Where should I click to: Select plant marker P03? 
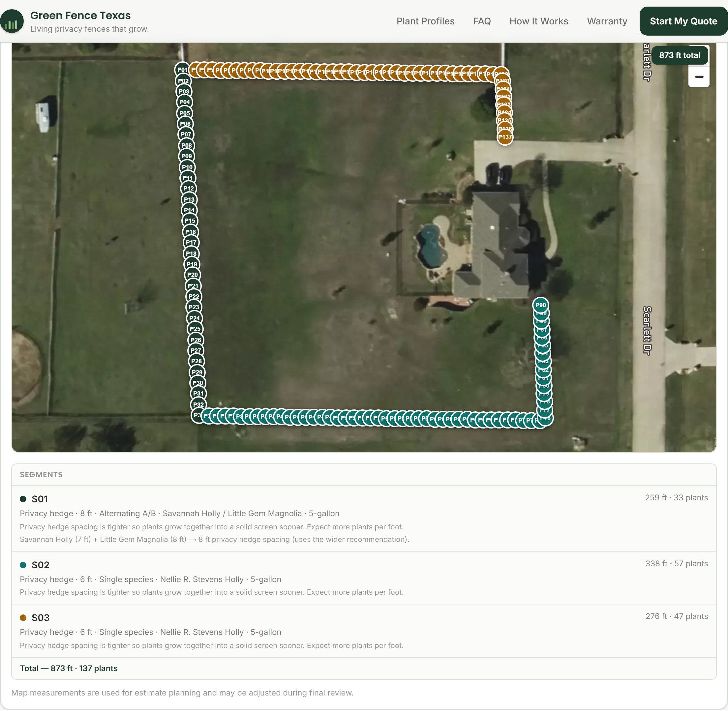184,91
